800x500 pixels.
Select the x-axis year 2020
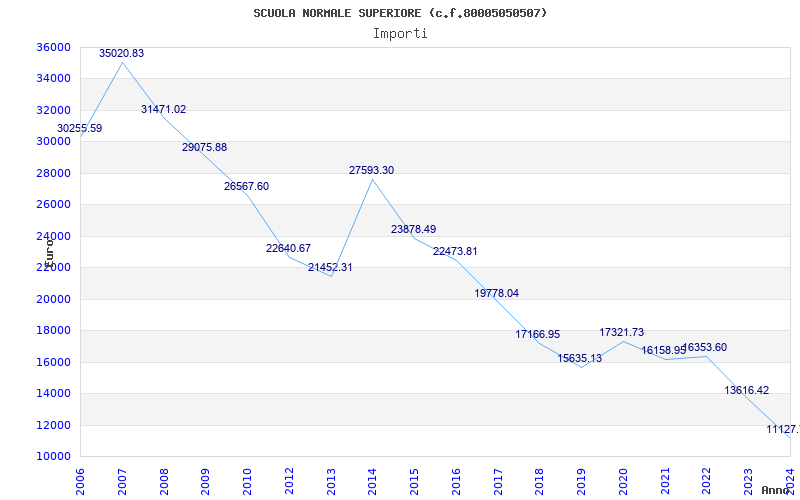[623, 482]
